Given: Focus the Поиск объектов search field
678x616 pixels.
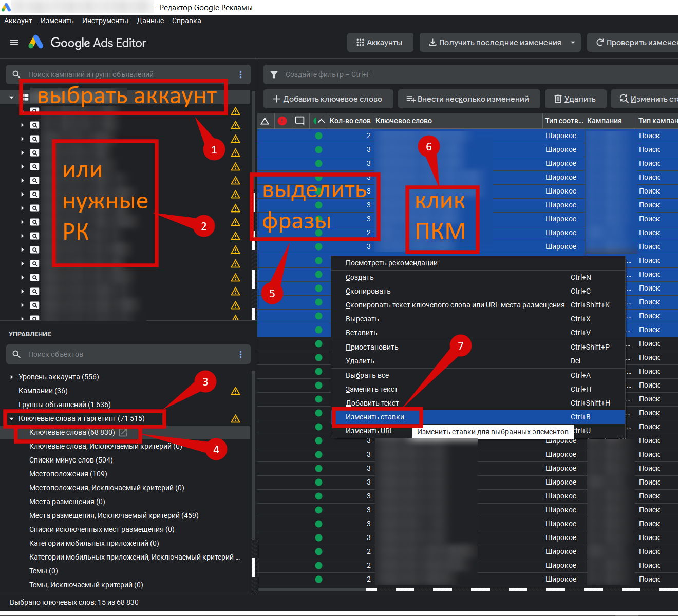Looking at the screenshot, I should pyautogui.click(x=128, y=354).
